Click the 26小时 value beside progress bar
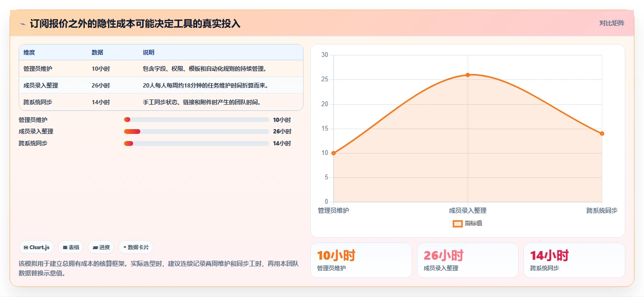This screenshot has width=644, height=297. coord(282,132)
